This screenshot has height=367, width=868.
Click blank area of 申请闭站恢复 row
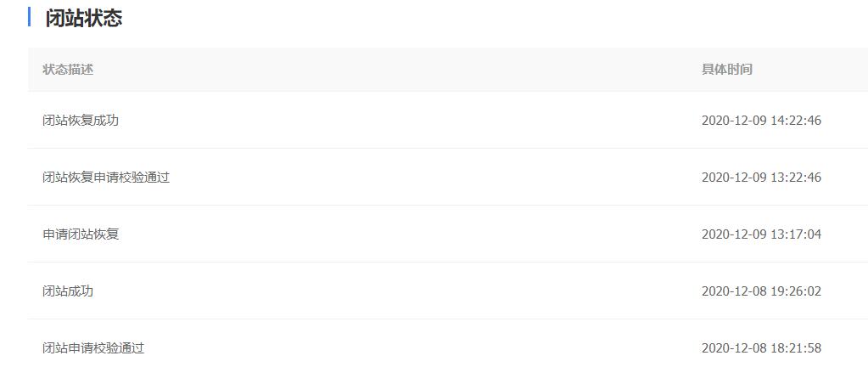[x=407, y=234]
